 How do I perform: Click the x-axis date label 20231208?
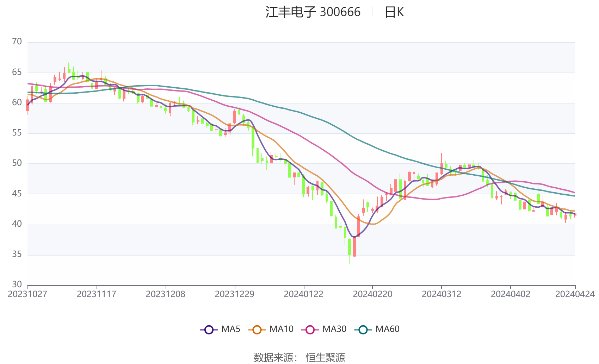point(166,294)
